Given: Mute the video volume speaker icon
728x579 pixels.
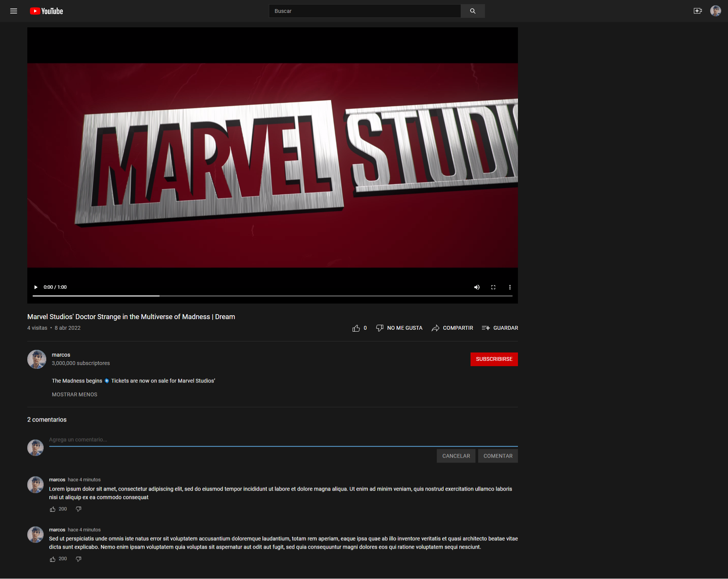Looking at the screenshot, I should [x=477, y=287].
